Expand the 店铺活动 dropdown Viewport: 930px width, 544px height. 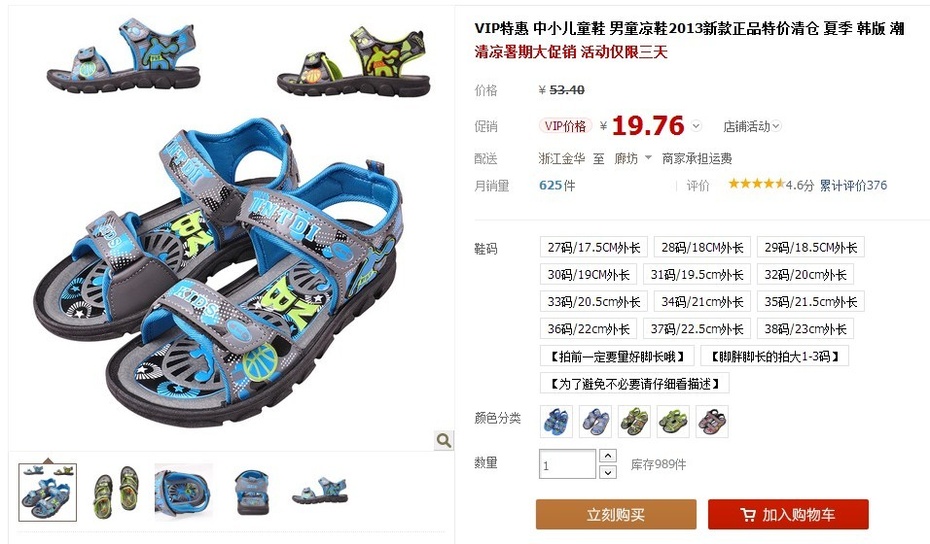pos(751,126)
